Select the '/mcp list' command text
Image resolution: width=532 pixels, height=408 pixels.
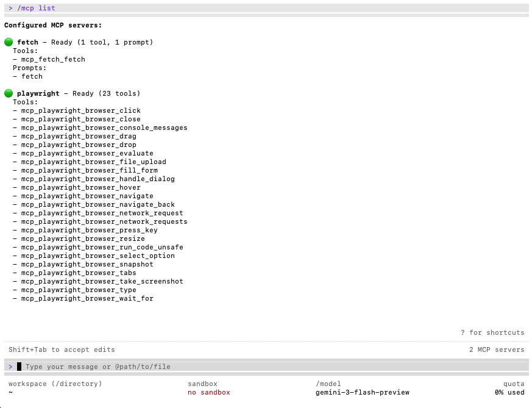point(36,8)
